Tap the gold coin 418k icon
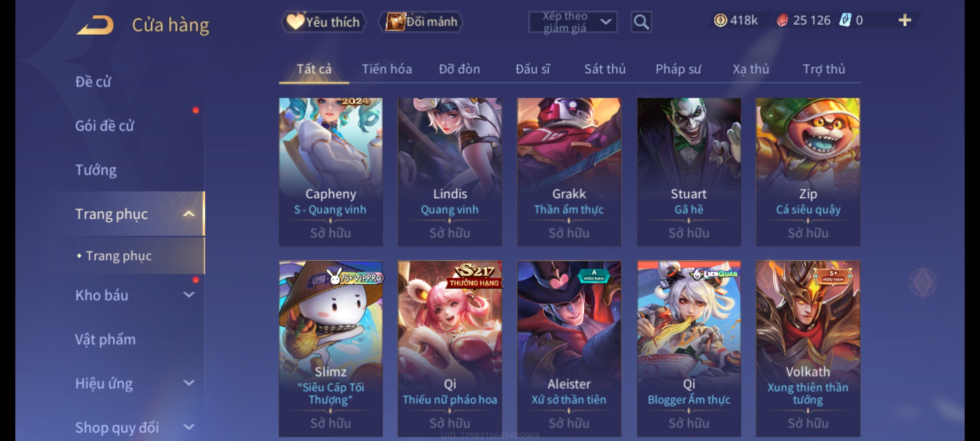 pos(720,20)
